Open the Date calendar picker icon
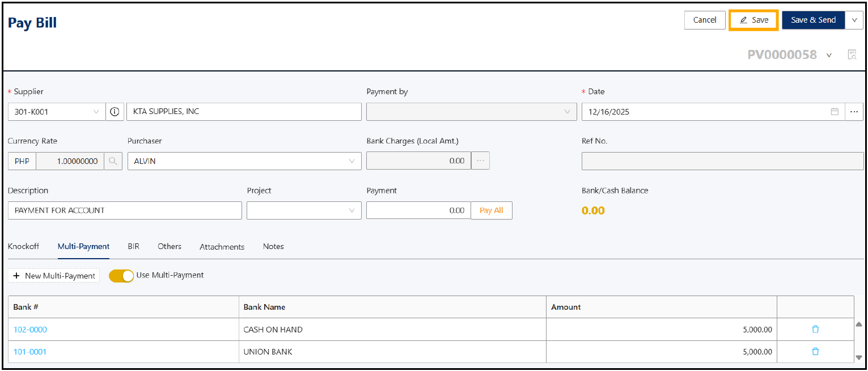868x371 pixels. click(835, 112)
